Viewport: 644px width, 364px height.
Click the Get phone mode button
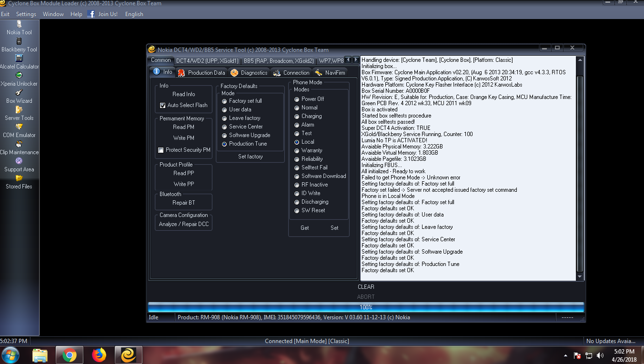(305, 228)
